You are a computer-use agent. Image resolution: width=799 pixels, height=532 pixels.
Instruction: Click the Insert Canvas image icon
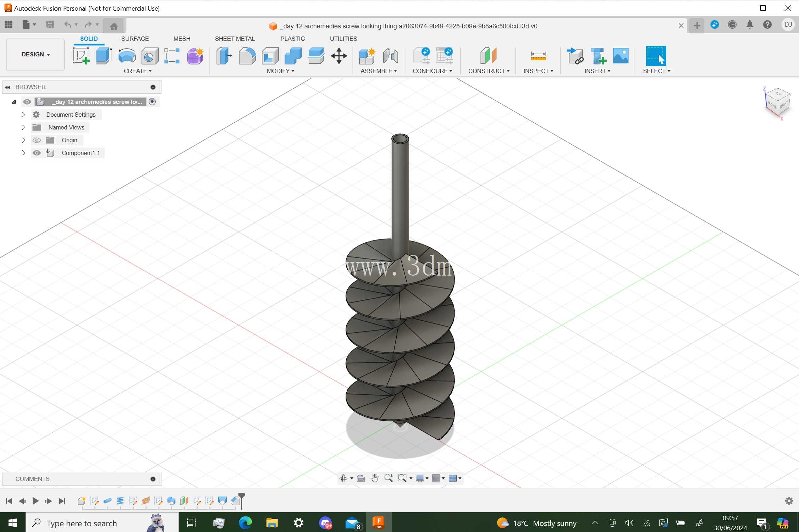[x=621, y=56]
